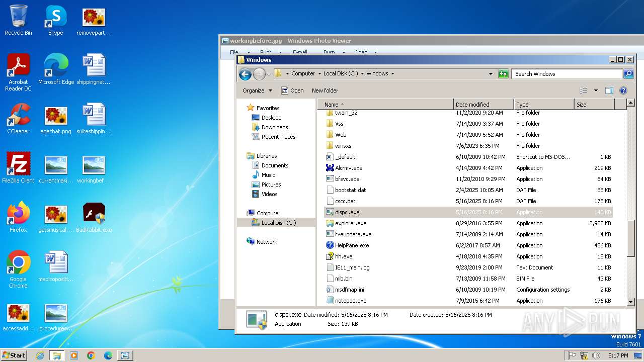The image size is (644, 362).
Task: Open Explorer help question mark icon
Action: pyautogui.click(x=623, y=90)
